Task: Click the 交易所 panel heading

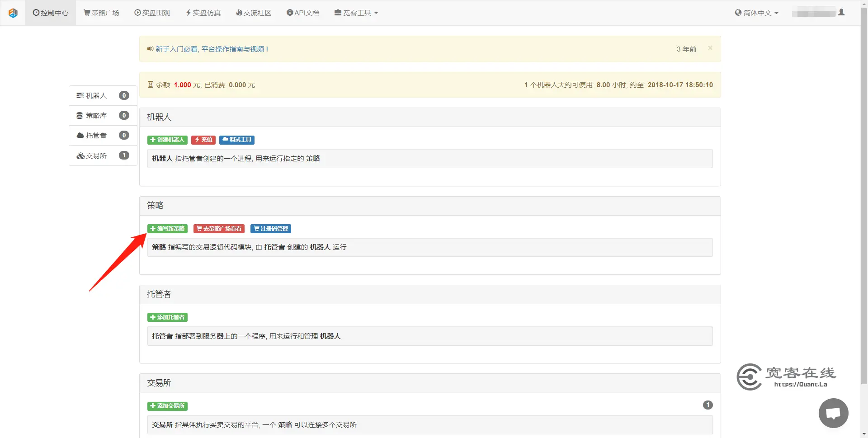Action: [x=159, y=383]
